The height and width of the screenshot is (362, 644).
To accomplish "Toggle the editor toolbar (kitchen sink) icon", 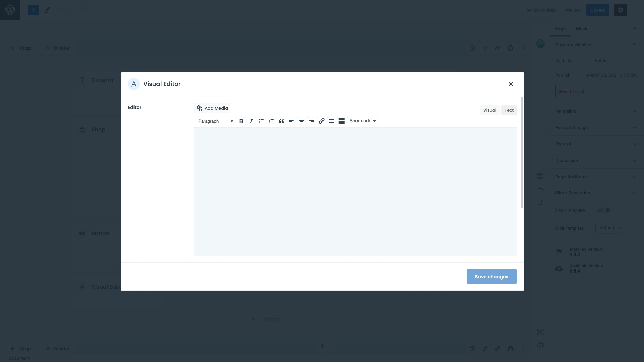I will (x=342, y=121).
